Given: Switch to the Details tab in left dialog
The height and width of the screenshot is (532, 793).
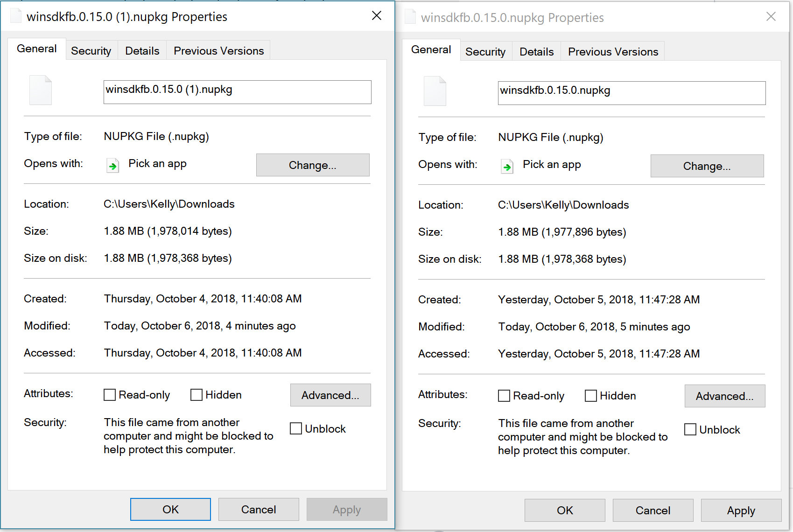Looking at the screenshot, I should (x=142, y=50).
